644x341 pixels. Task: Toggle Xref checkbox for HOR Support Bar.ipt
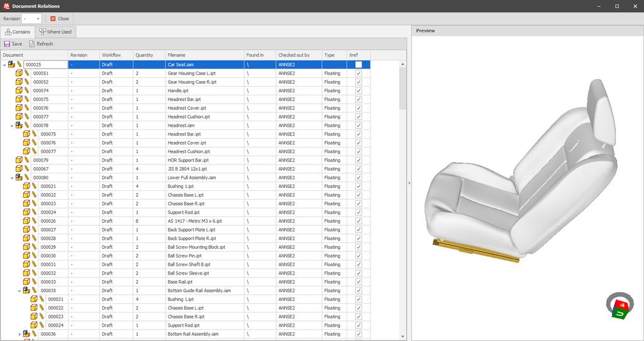(x=358, y=160)
